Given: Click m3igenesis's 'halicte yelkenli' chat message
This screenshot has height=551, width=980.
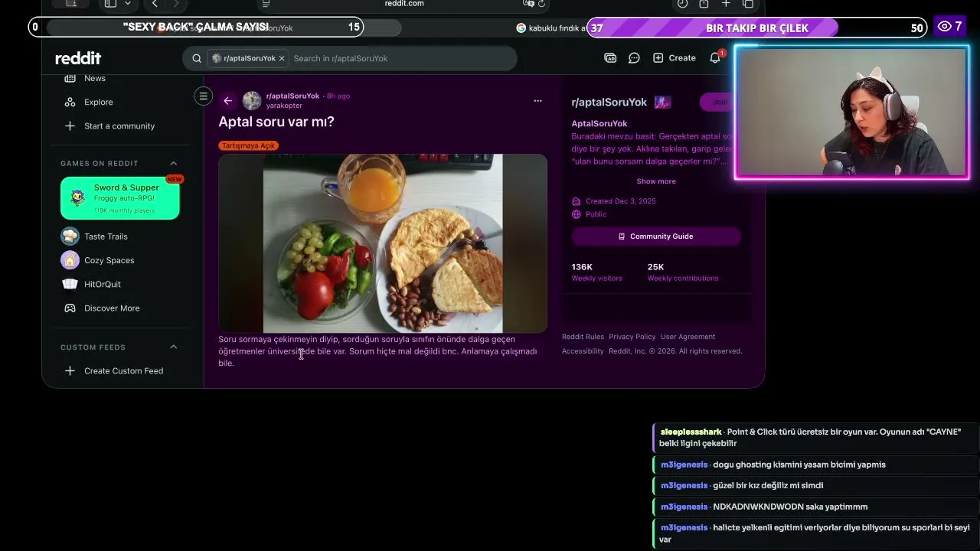Looking at the screenshot, I should (816, 533).
